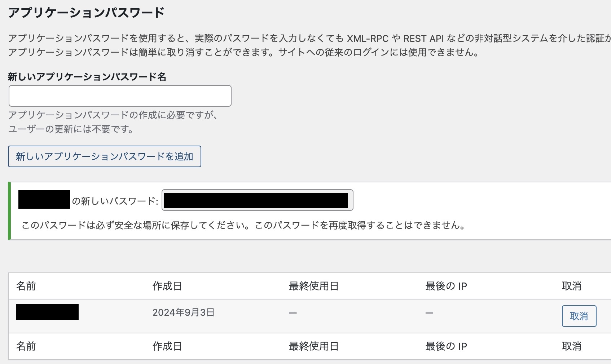This screenshot has height=364, width=611.
Task: Click the dash under 最終使用日 in the row
Action: click(x=293, y=313)
